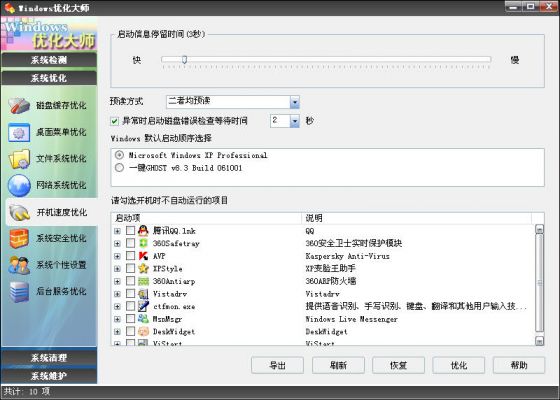Check the ctfmon.exe startup checkbox
Image resolution: width=560 pixels, height=400 pixels.
click(130, 306)
